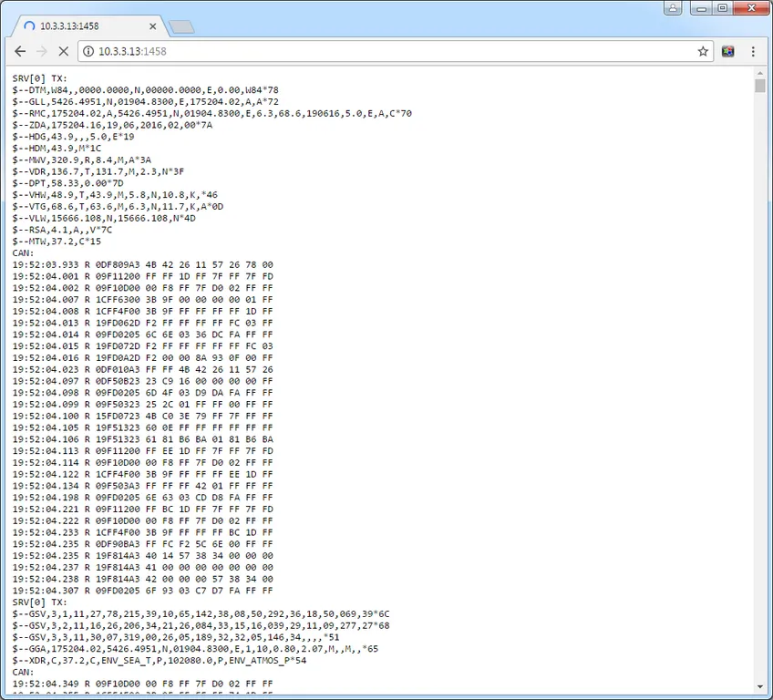
Task: Click the $--XDR ENV_SEA_T sentence line
Action: (x=160, y=661)
